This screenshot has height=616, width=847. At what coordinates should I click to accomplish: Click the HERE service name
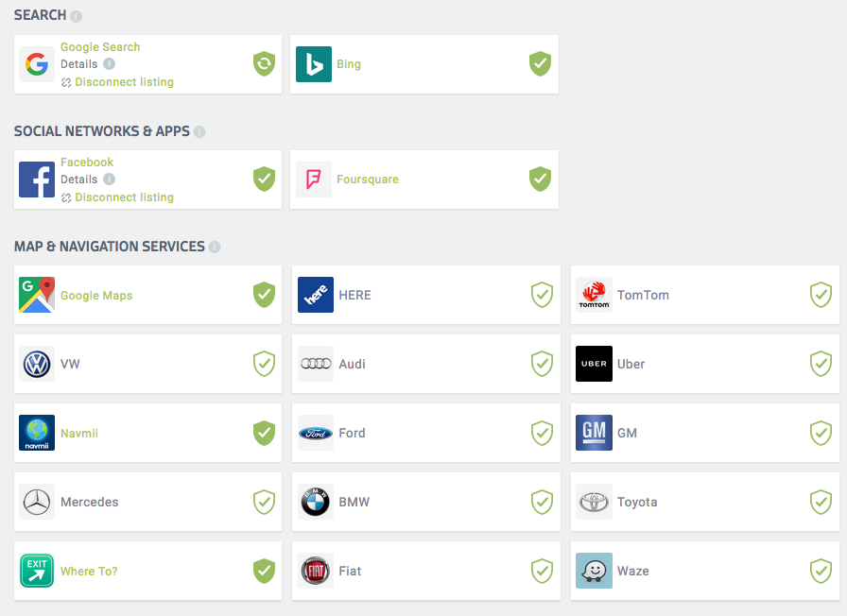point(354,296)
